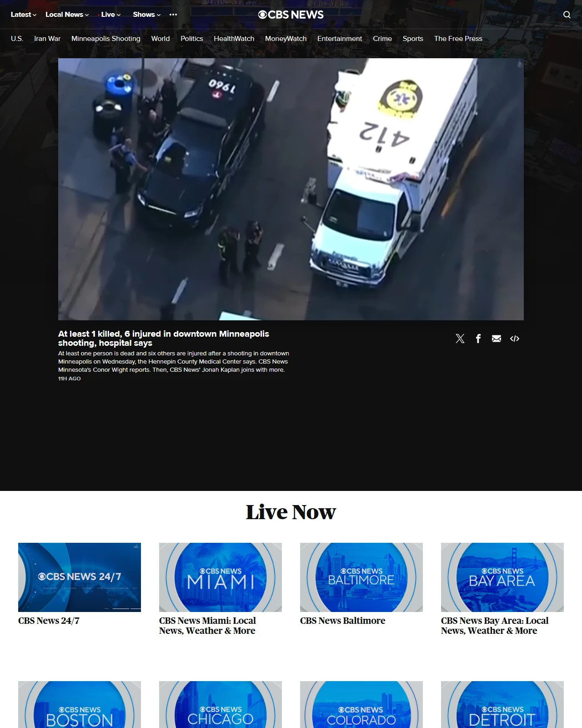Go to the Politics section
The width and height of the screenshot is (582, 728).
pyautogui.click(x=192, y=39)
